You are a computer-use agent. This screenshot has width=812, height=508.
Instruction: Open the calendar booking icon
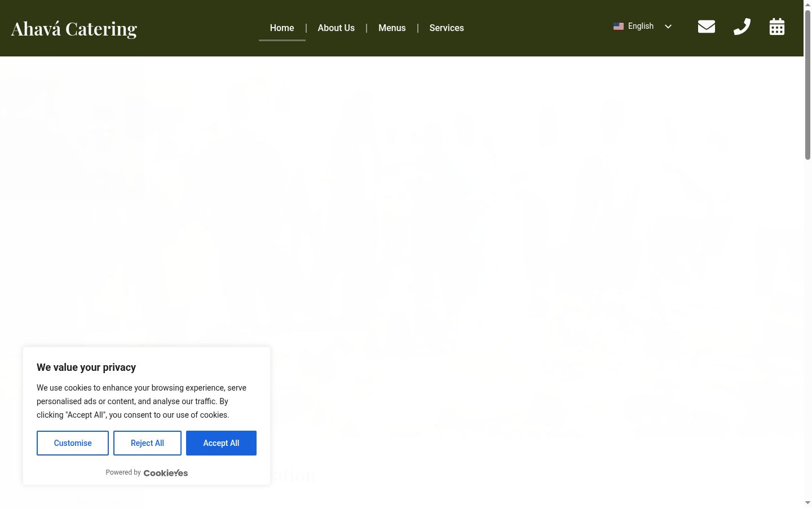[x=777, y=27]
